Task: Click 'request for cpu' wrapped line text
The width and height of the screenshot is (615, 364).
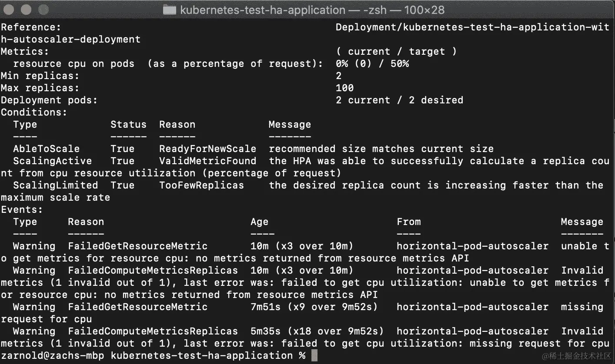Action: tap(47, 319)
